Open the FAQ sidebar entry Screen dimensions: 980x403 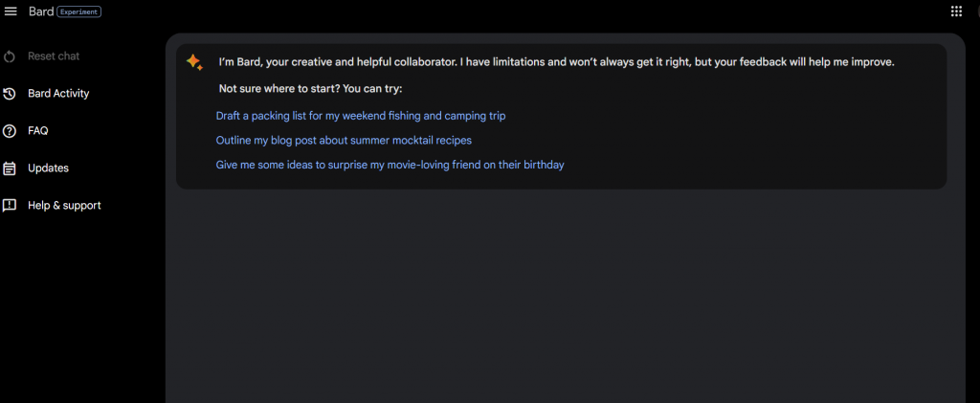[x=38, y=131]
